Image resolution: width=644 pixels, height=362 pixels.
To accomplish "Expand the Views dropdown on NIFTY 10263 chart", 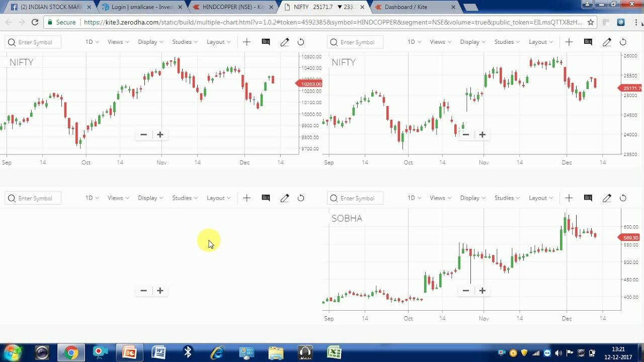I will point(118,42).
